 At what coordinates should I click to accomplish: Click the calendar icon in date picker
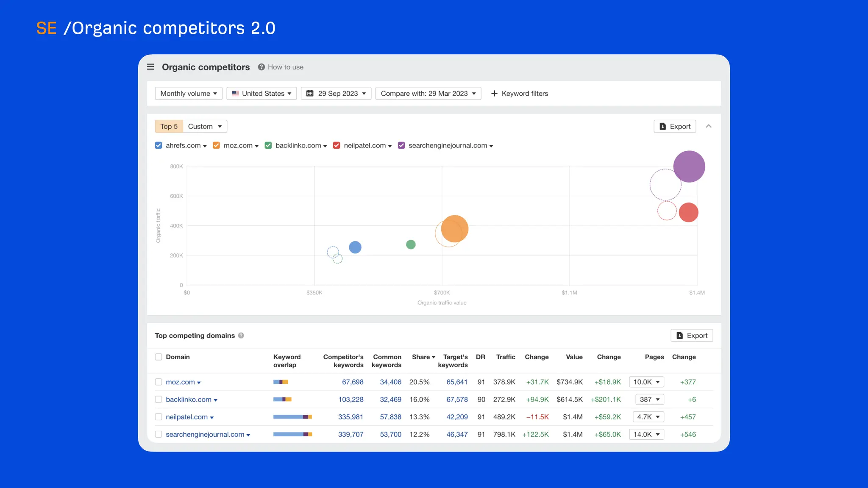coord(310,93)
